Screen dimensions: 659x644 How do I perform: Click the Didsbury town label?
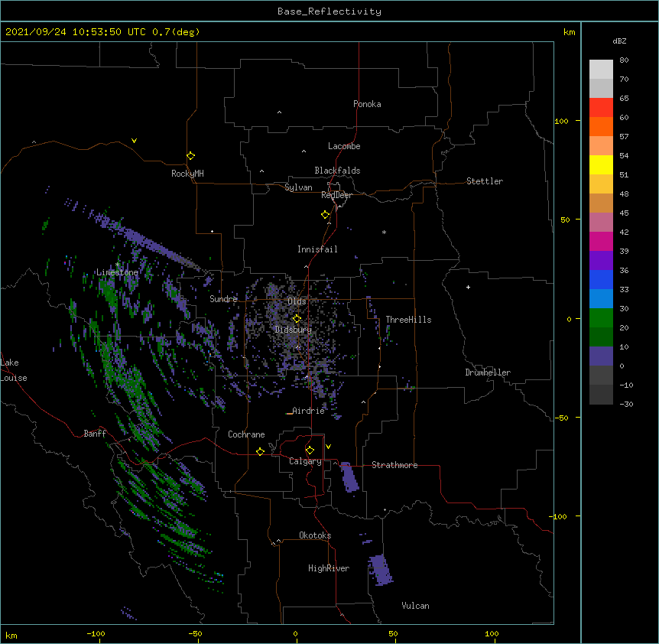click(x=293, y=330)
